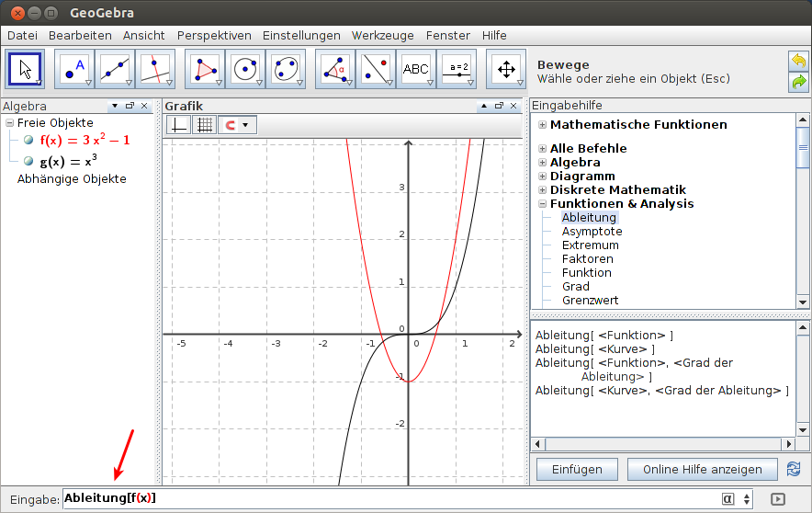Collapse the Freie Objekte tree node
The width and height of the screenshot is (812, 513).
9,123
